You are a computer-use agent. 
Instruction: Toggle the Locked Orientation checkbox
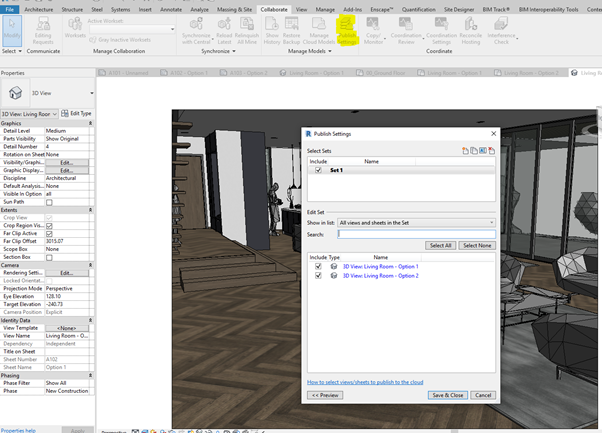[49, 281]
